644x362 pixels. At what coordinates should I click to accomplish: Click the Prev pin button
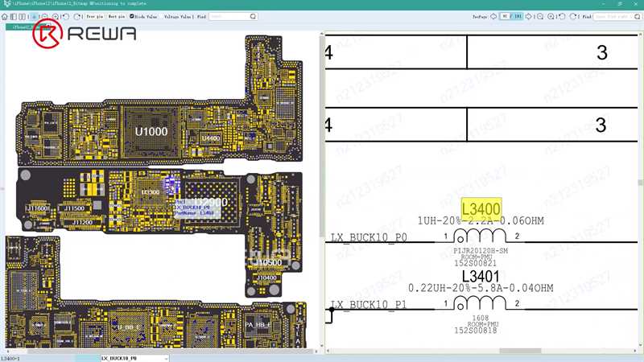click(94, 17)
